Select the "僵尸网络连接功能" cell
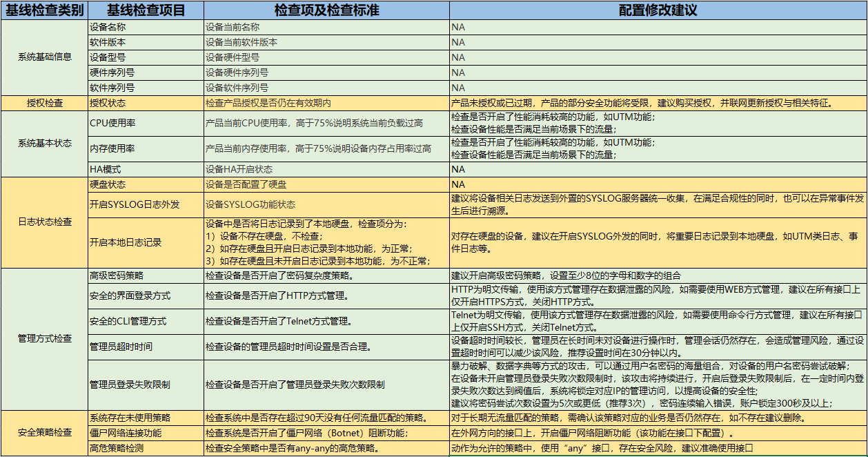This screenshot has width=868, height=457. click(146, 433)
